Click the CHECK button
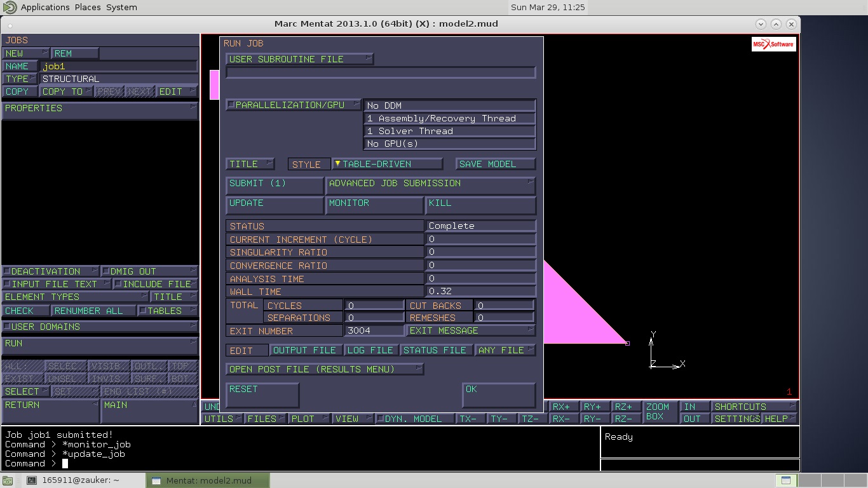This screenshot has height=488, width=868. point(26,311)
